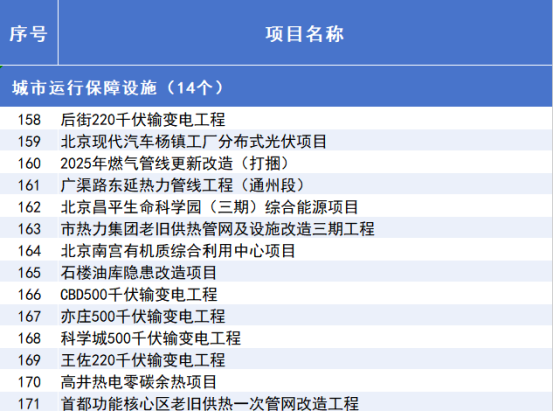Click serial number 166
Image resolution: width=554 pixels, height=411 pixels.
[x=29, y=294]
